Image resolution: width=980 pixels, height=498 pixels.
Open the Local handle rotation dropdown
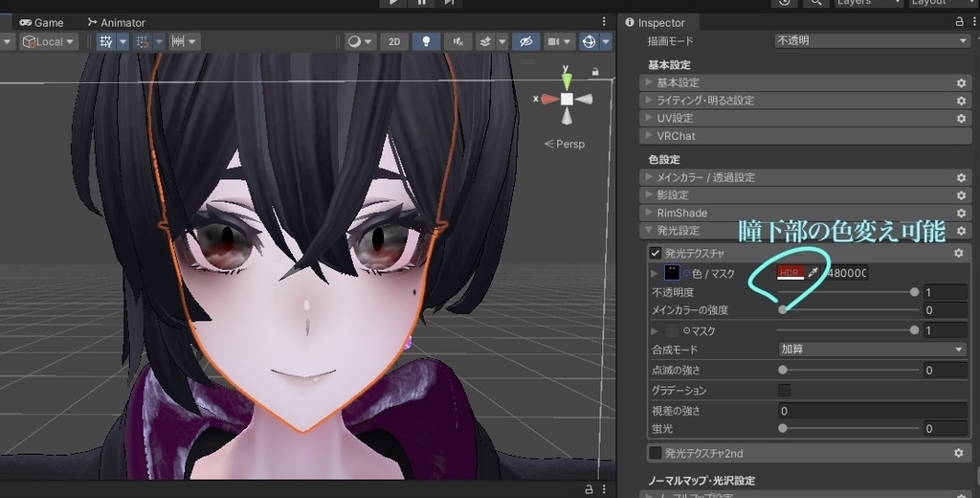[x=48, y=42]
